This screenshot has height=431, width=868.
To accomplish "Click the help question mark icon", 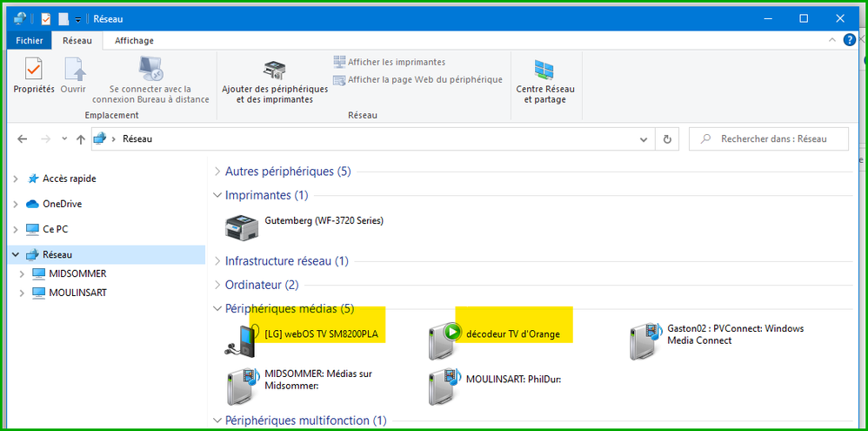I will (x=849, y=40).
